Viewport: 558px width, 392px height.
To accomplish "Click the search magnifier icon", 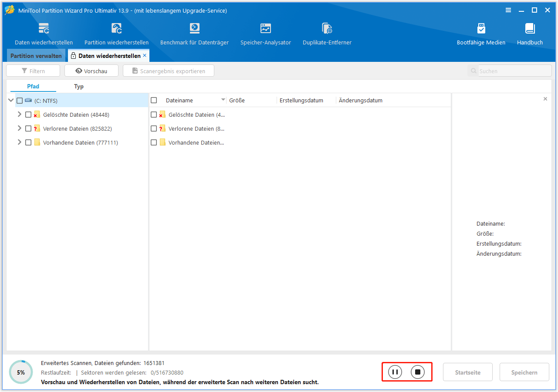I will click(473, 71).
